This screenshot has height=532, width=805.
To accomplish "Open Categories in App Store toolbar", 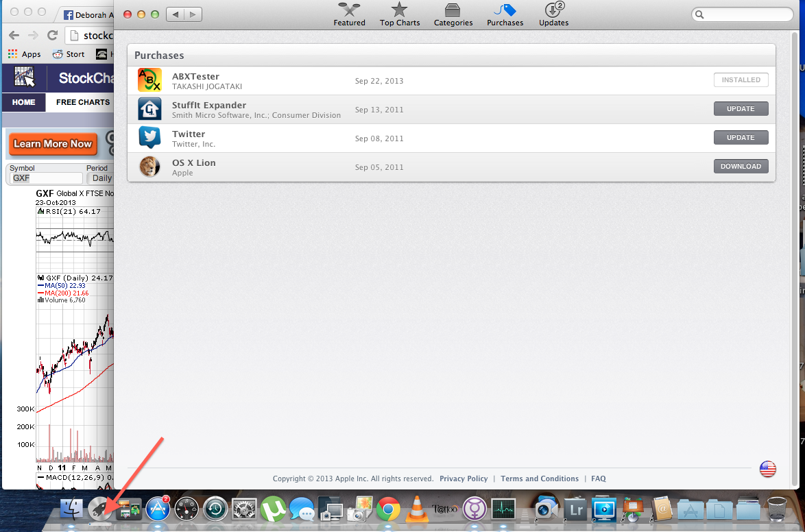I will click(x=453, y=14).
